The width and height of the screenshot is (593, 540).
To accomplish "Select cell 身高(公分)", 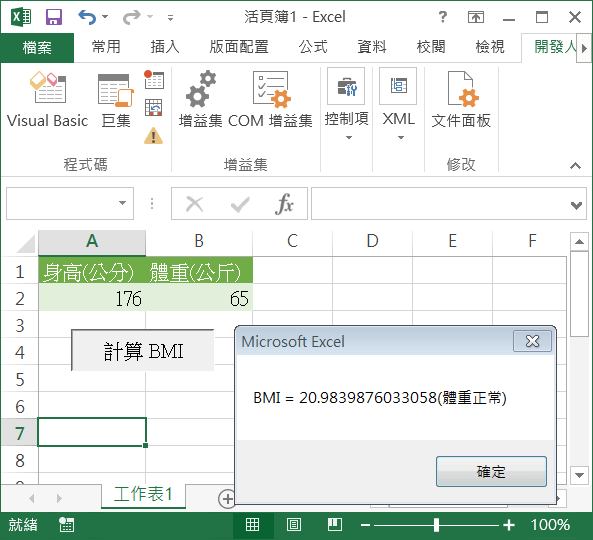I will point(92,270).
